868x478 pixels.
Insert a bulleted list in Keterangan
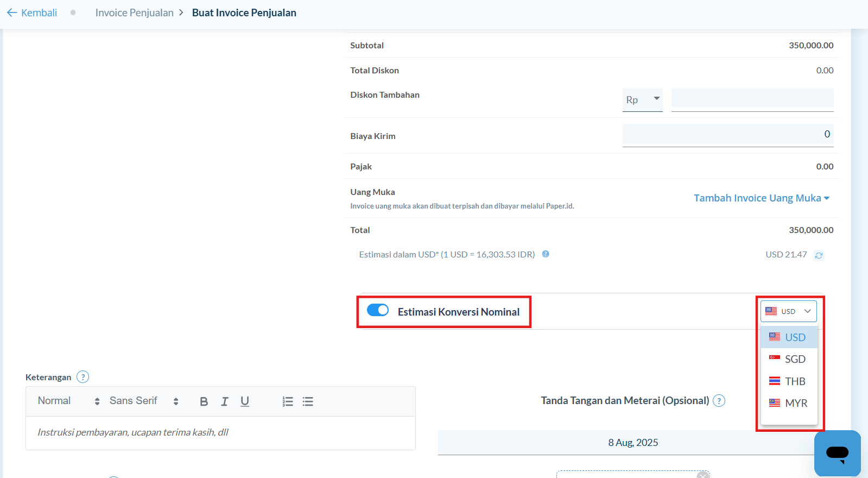pyautogui.click(x=308, y=401)
